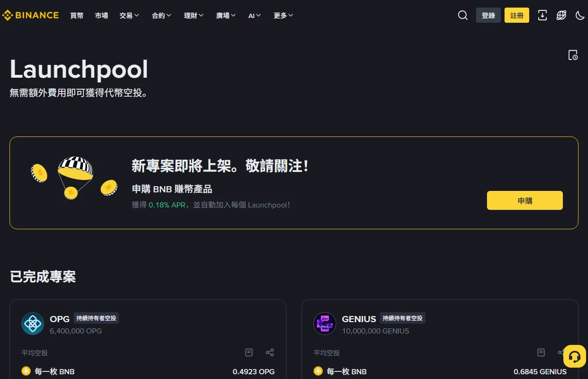Toggle the dark mode moon icon
This screenshot has width=588, height=379.
(x=580, y=15)
